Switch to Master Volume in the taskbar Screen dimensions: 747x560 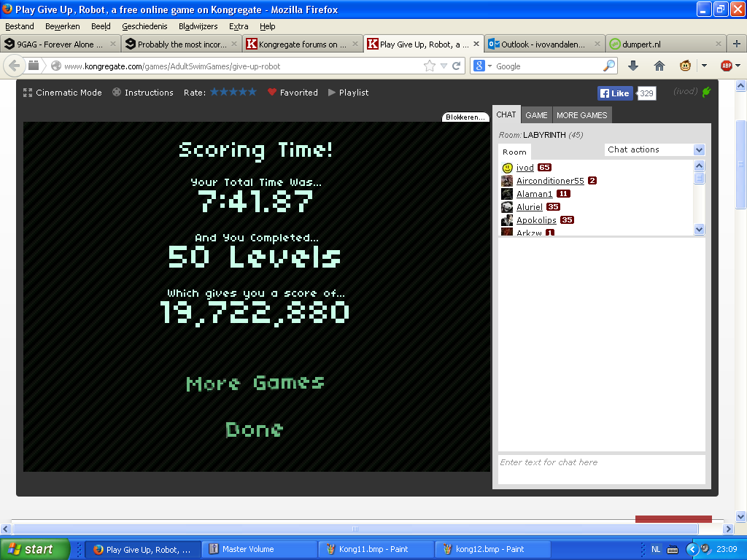coord(258,550)
